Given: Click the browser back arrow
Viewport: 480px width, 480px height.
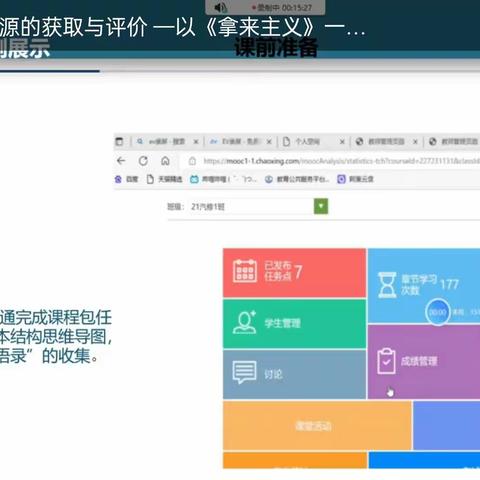Looking at the screenshot, I should 121,161.
